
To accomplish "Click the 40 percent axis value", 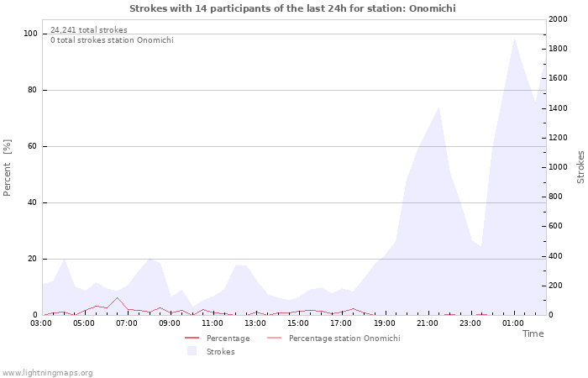I will (x=32, y=202).
